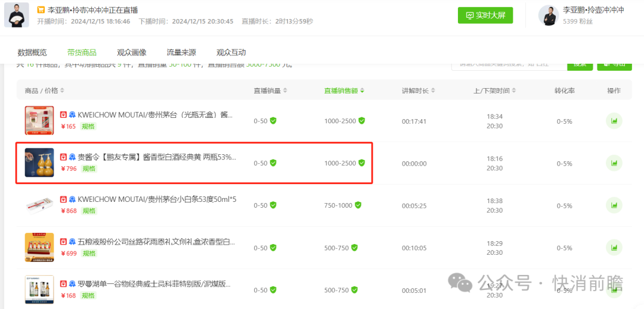The width and height of the screenshot is (644, 309).
Task: Click the blue medal icon on the ¥165 Moutai row
Action: [x=72, y=115]
